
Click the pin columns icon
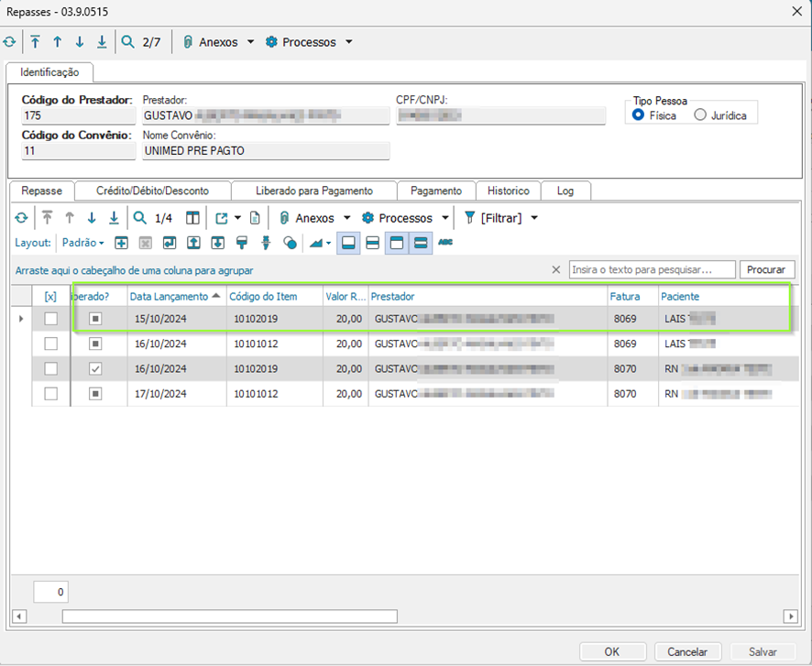point(266,243)
